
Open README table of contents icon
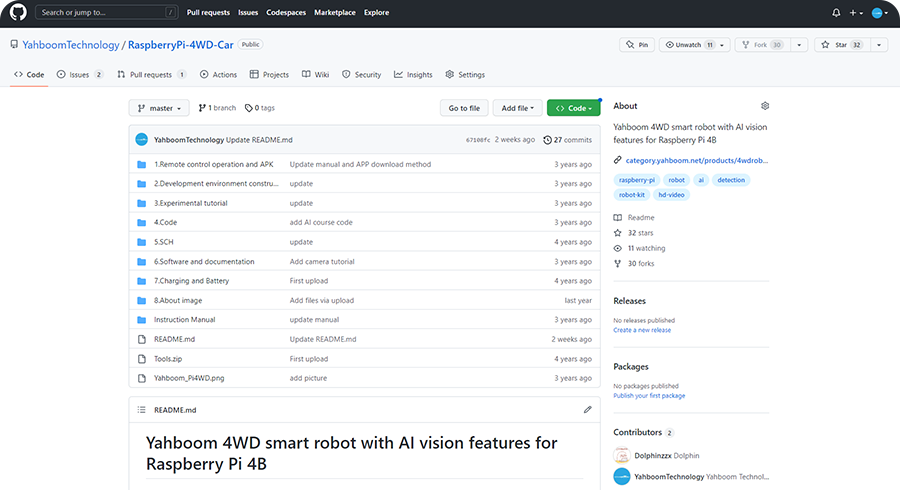click(142, 410)
